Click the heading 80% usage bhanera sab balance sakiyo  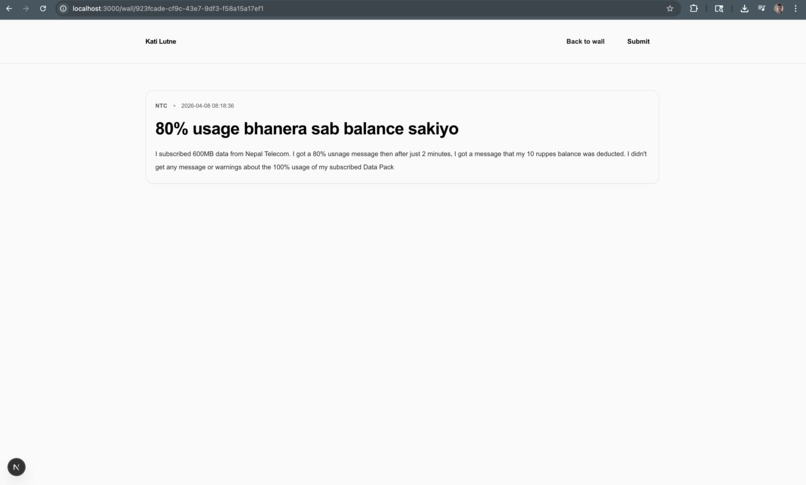click(x=307, y=128)
